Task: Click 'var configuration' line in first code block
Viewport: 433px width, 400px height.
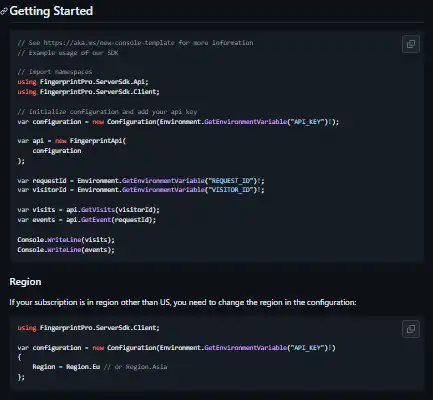Action: click(178, 122)
